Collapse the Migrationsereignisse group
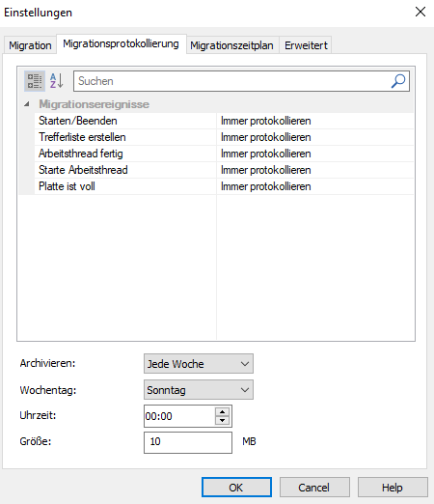Screen dimensions: 434x504 click(27, 104)
